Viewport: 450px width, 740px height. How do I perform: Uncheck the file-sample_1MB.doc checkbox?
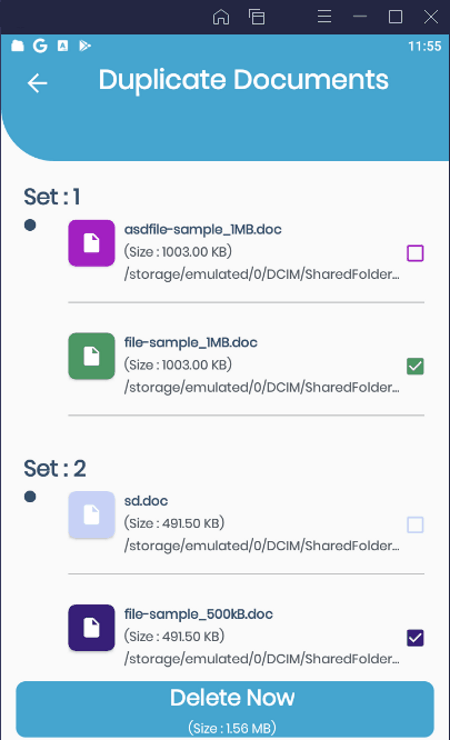(415, 366)
